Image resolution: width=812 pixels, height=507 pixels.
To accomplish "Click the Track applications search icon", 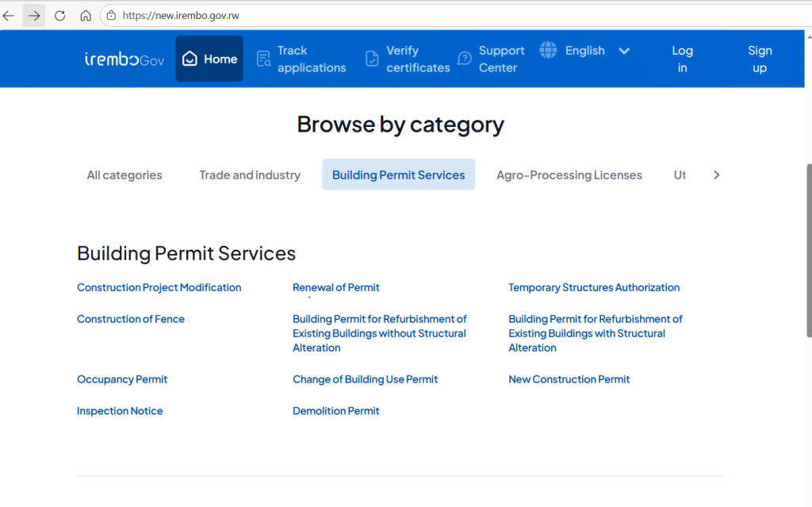I will [264, 59].
